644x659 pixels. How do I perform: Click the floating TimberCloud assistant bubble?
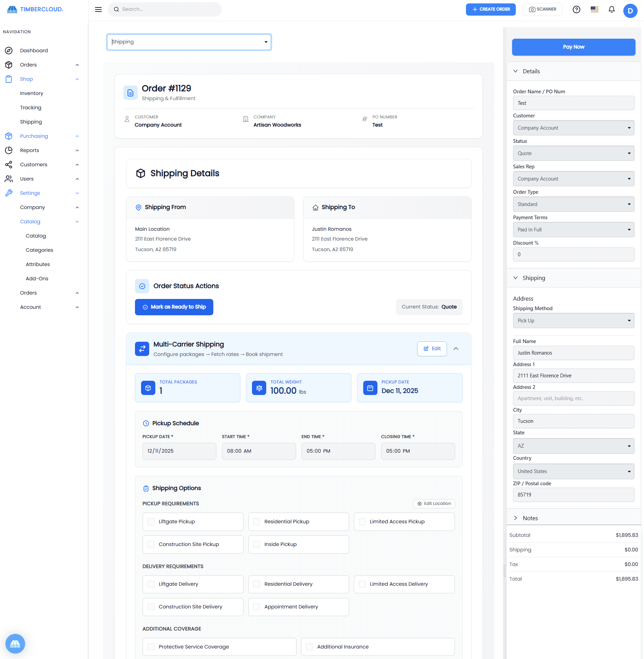15,643
